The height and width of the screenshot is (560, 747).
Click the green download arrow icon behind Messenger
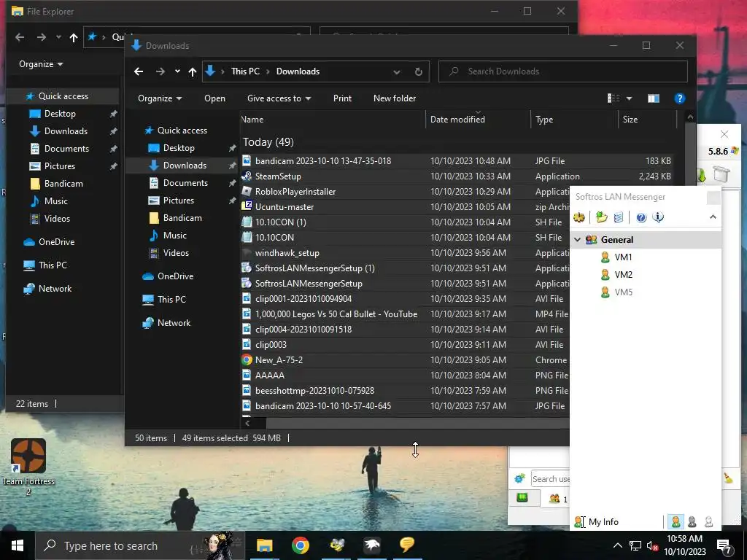[702, 174]
